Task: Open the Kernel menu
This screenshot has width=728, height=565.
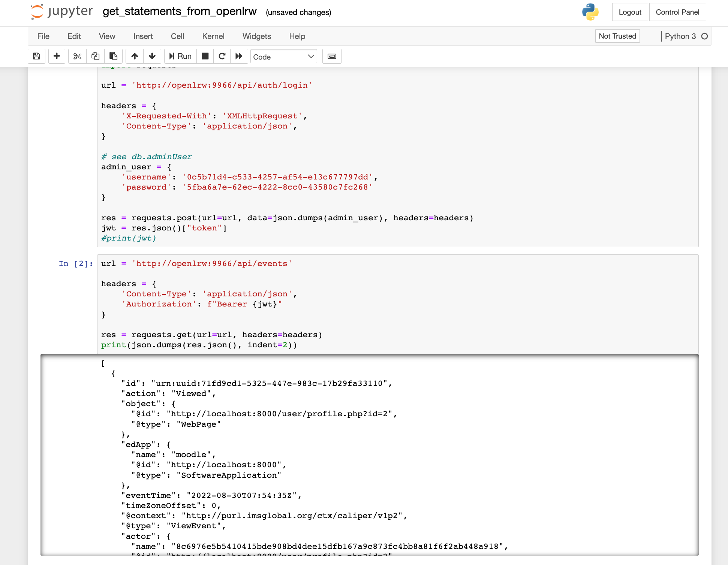Action: 213,36
